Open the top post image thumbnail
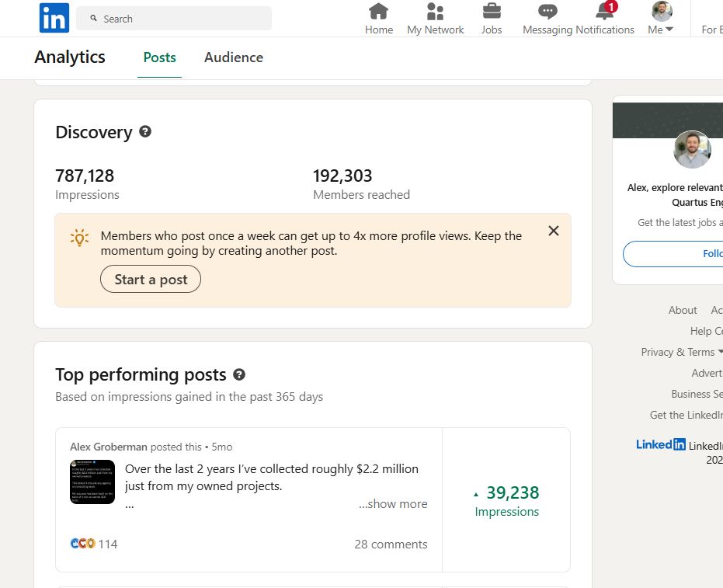The width and height of the screenshot is (723, 588). 92,482
